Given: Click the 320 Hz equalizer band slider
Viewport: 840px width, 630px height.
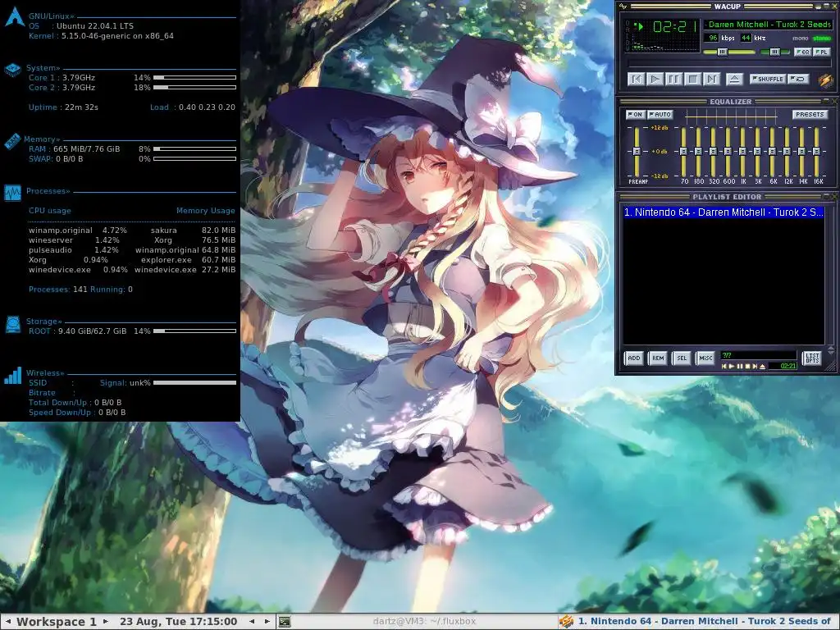Looking at the screenshot, I should (713, 152).
